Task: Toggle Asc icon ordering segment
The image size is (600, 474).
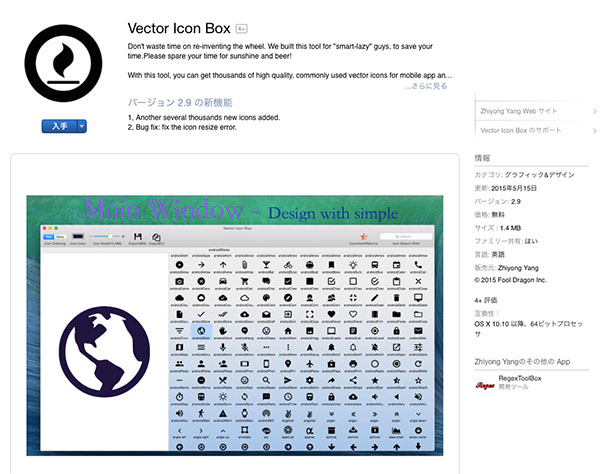Action: point(49,237)
